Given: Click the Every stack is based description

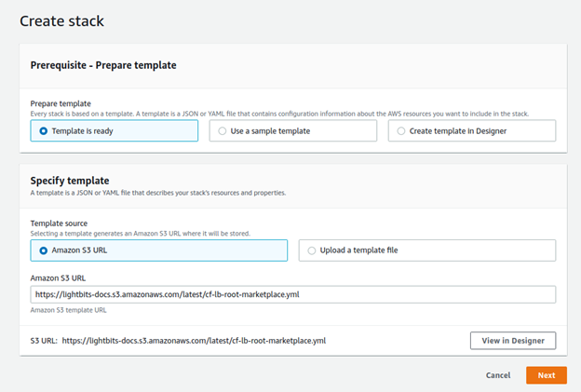Looking at the screenshot, I should pos(279,114).
